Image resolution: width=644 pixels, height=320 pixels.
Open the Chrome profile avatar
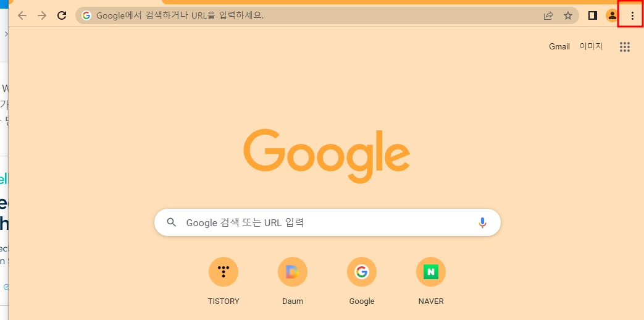(612, 15)
